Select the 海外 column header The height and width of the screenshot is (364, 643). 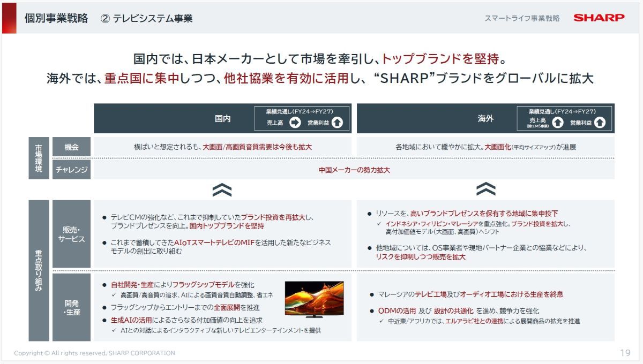pos(485,119)
